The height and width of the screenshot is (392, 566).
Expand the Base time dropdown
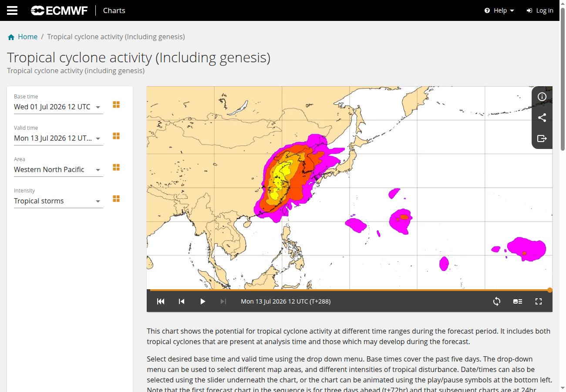[x=58, y=107]
